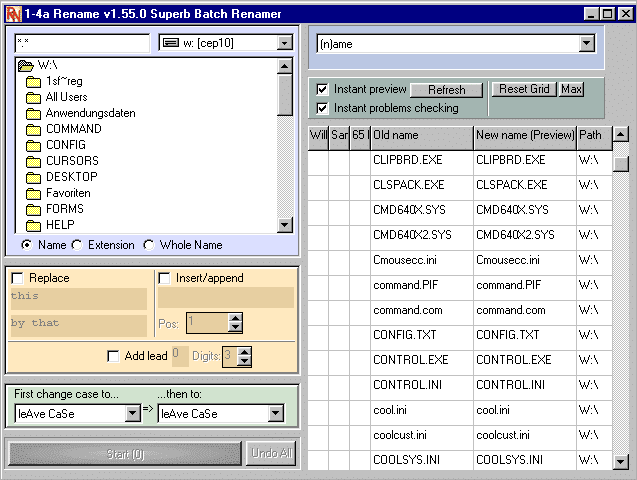Image resolution: width=637 pixels, height=480 pixels.
Task: Click the Replace 'this' text field
Action: pyautogui.click(x=78, y=298)
